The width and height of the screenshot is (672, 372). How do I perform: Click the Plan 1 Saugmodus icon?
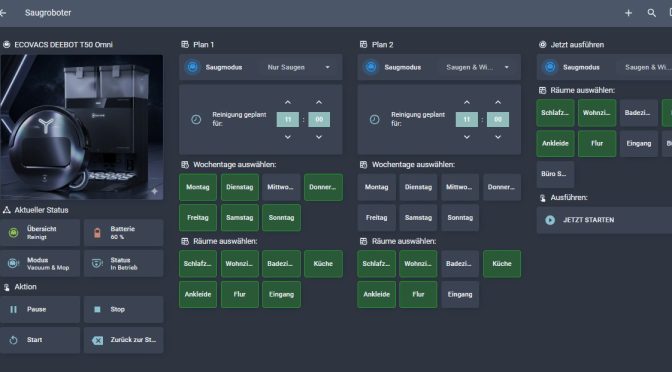tap(192, 67)
